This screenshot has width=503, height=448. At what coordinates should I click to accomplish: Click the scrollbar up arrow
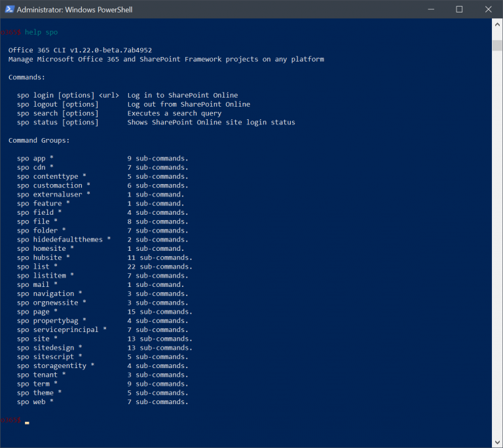[x=497, y=24]
